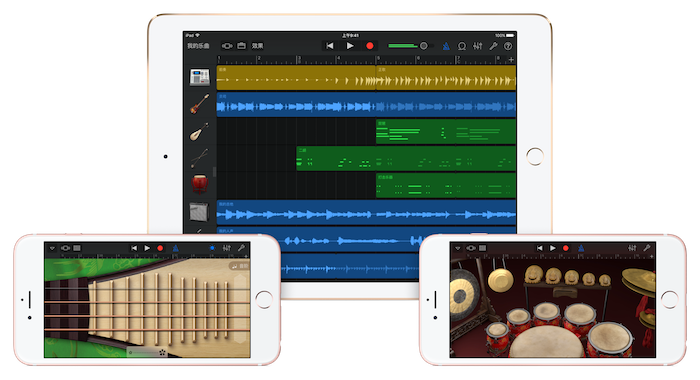Image resolution: width=700 pixels, height=380 pixels.
Task: Open settings wrench on left iPhone
Action: pyautogui.click(x=241, y=248)
